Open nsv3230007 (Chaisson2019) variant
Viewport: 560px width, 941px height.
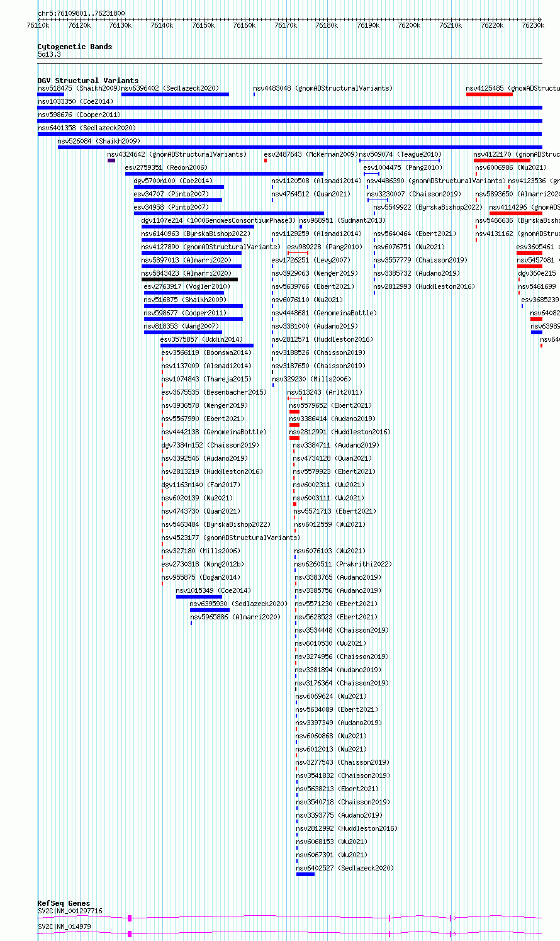click(414, 194)
